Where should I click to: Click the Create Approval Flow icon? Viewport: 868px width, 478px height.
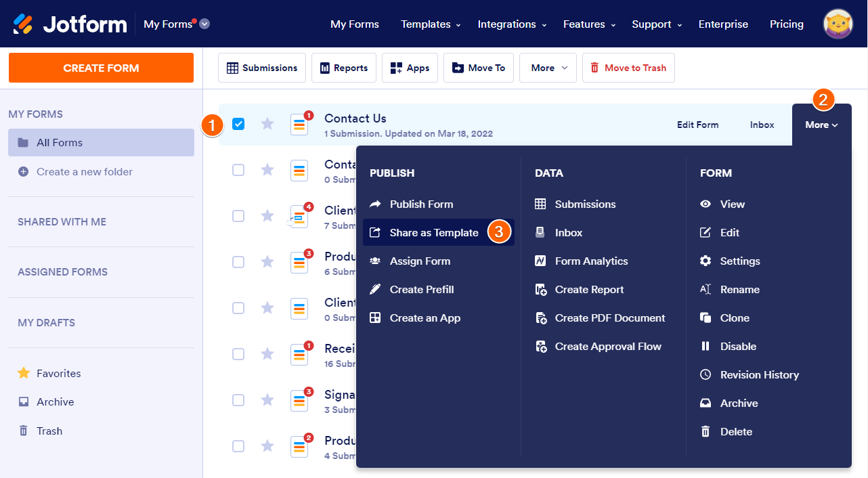(540, 346)
